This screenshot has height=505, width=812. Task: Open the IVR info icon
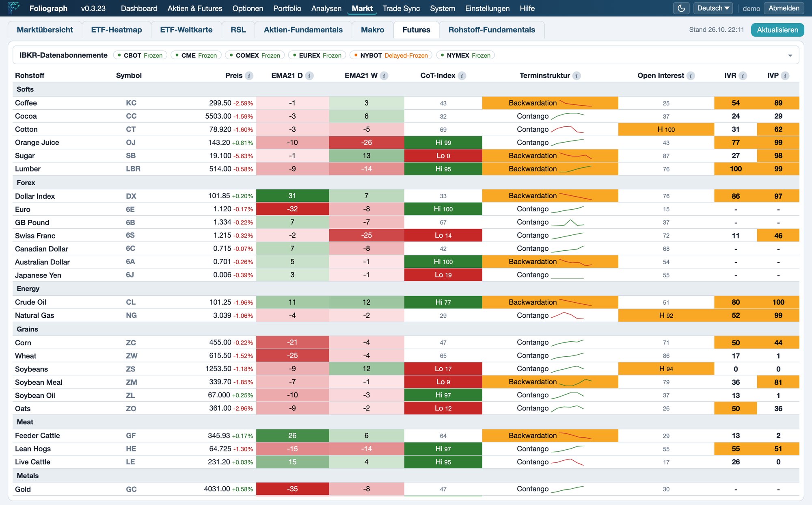pos(743,76)
